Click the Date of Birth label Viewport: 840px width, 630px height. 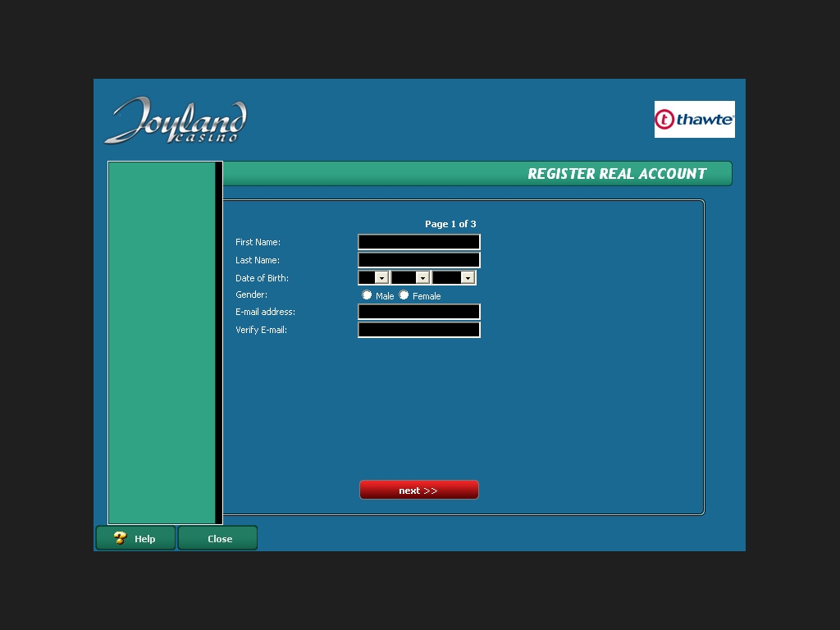click(262, 278)
